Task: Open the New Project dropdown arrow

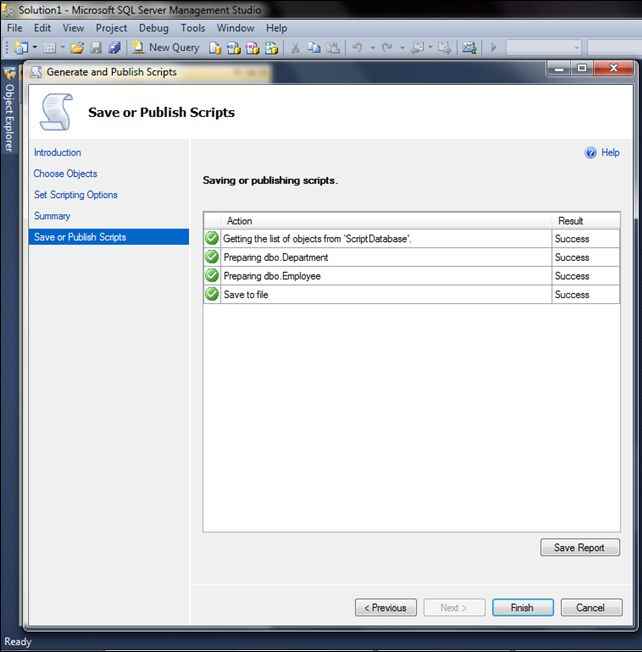Action: tap(35, 48)
